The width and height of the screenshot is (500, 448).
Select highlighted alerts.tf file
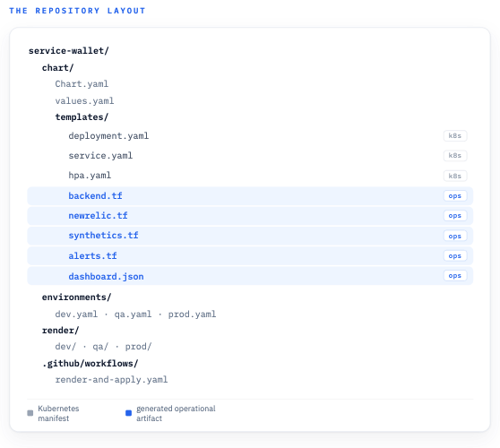(x=250, y=255)
